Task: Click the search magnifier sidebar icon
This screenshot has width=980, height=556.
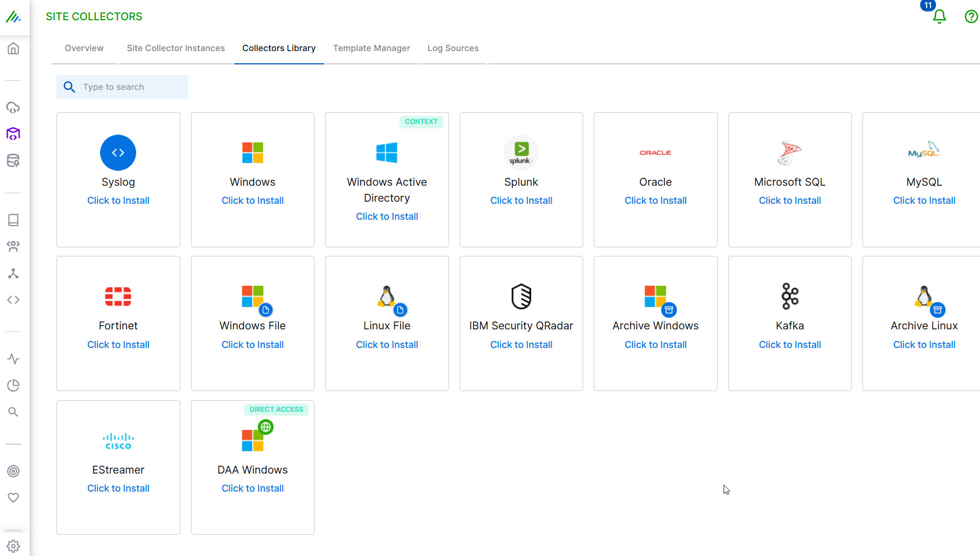Action: click(x=13, y=411)
